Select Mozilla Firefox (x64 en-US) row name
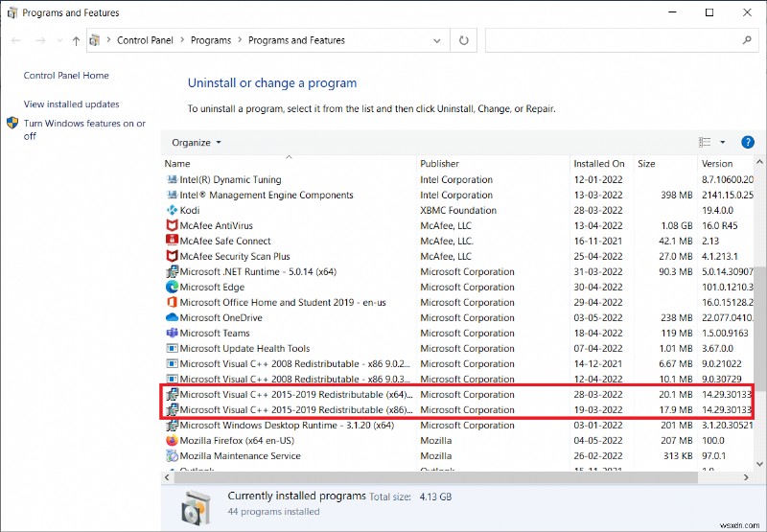767x532 pixels. (x=237, y=441)
